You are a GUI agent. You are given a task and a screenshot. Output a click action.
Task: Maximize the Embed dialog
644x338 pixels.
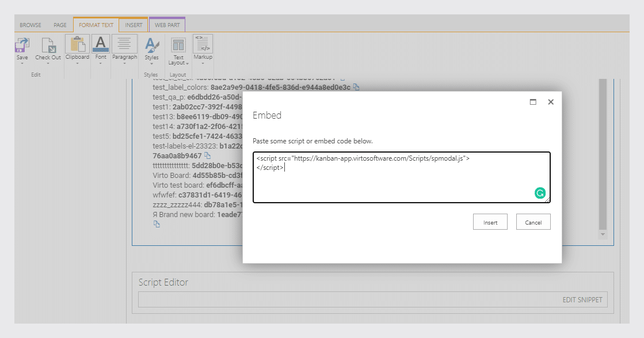coord(533,102)
